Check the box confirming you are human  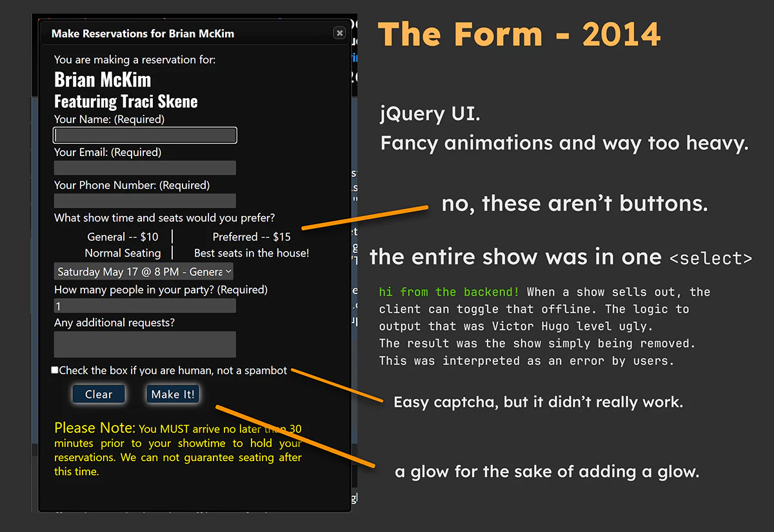(x=55, y=369)
